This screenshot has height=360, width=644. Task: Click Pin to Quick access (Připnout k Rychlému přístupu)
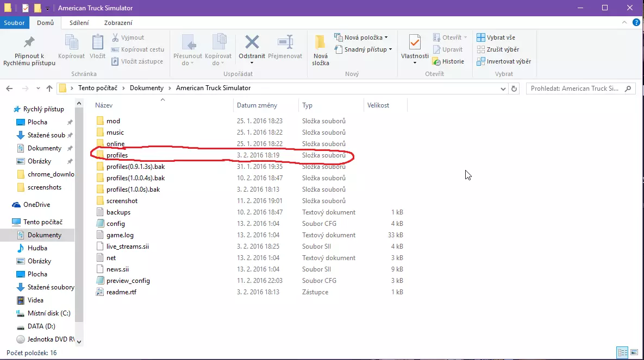pos(29,50)
